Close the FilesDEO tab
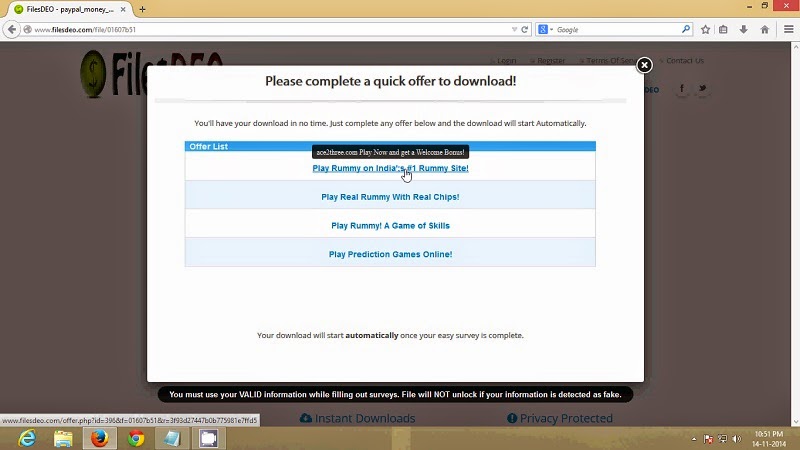This screenshot has height=450, width=800. [x=123, y=9]
